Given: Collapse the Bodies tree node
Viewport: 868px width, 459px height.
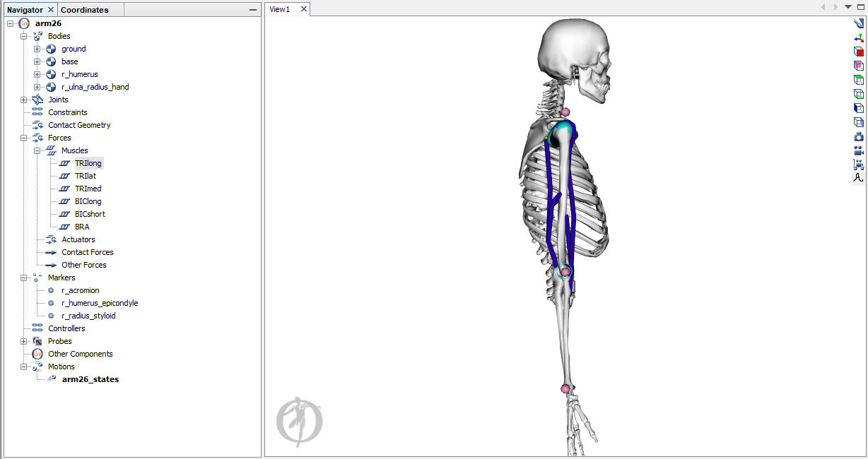Looking at the screenshot, I should coord(23,36).
